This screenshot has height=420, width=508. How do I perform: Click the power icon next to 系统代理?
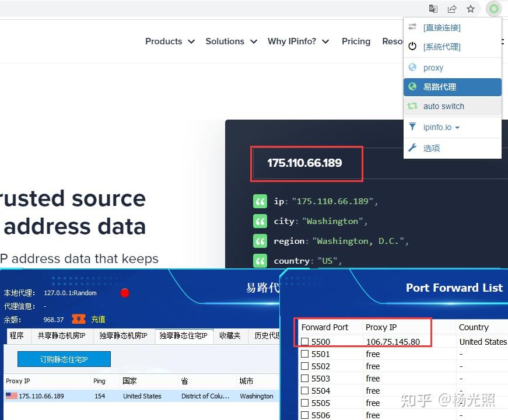click(x=411, y=47)
